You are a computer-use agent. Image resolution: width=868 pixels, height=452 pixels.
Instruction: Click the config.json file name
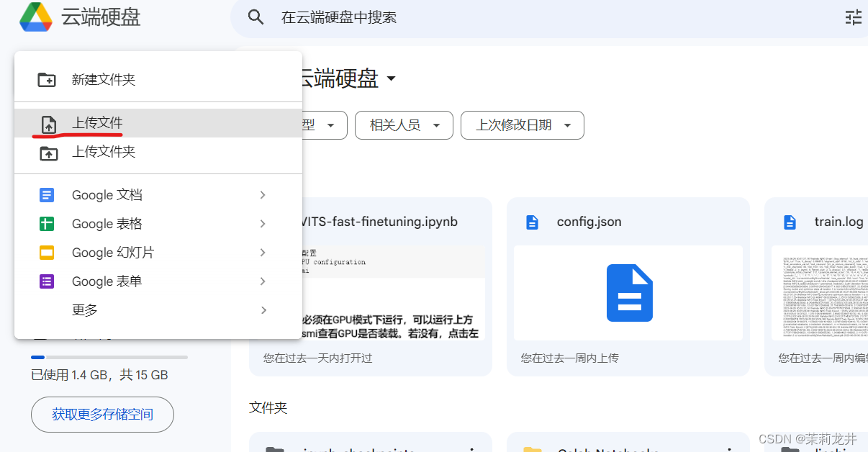click(589, 222)
